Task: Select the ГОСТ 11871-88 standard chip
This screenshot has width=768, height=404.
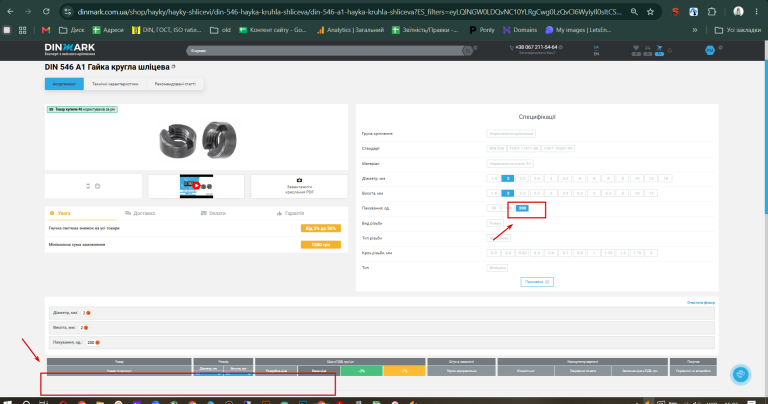Action: click(524, 148)
